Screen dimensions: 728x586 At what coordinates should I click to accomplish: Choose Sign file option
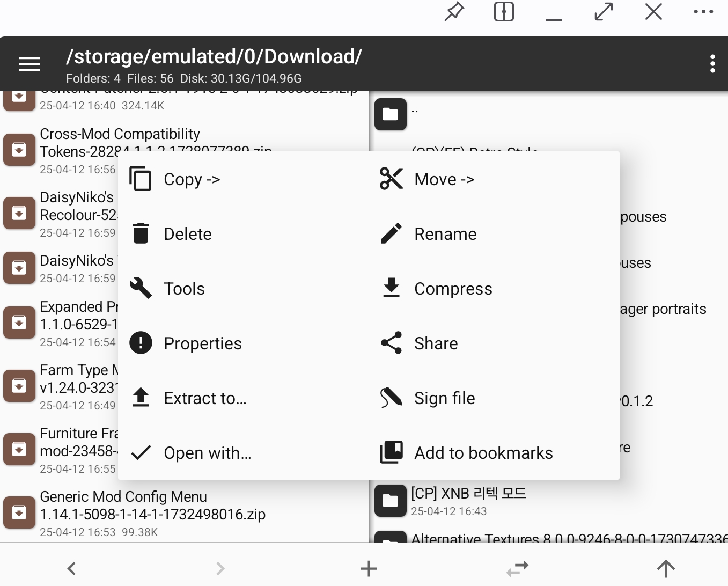point(494,398)
